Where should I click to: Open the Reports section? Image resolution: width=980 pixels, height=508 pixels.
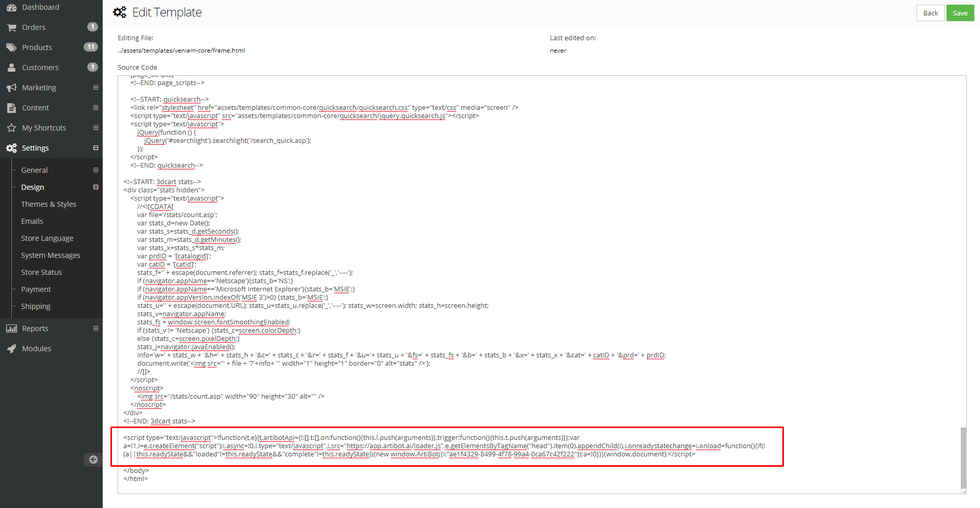click(35, 329)
